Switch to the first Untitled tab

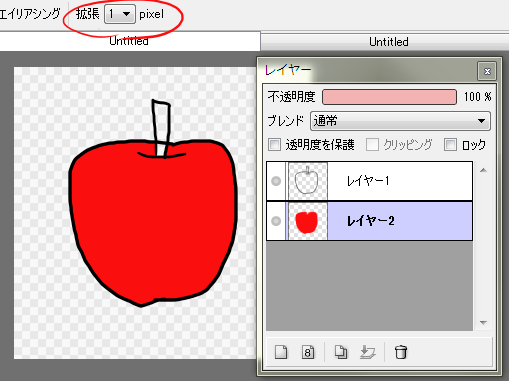[x=129, y=41]
